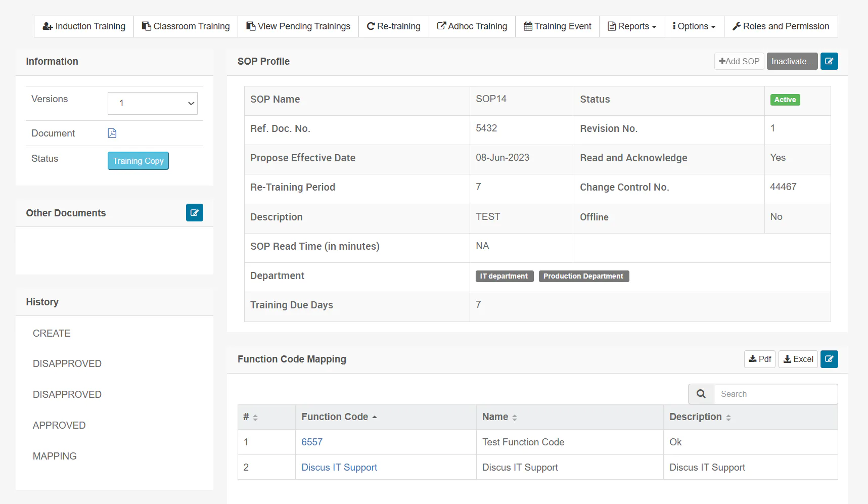The height and width of the screenshot is (504, 868).
Task: Click the Inactivate button
Action: (x=792, y=61)
